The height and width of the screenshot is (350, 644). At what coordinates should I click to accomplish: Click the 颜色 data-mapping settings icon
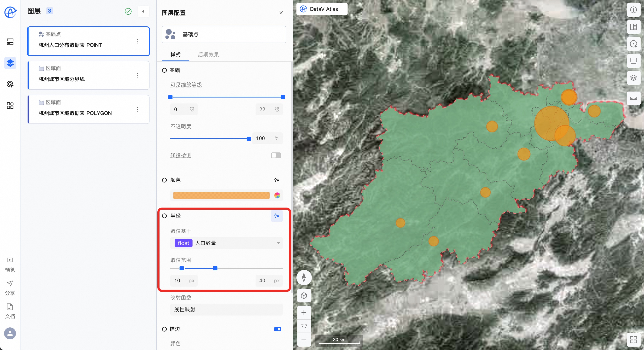point(276,180)
